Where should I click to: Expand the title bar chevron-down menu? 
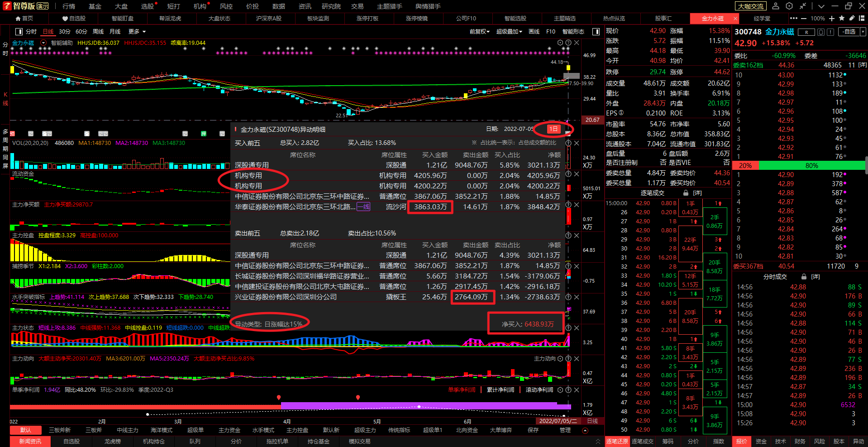coord(821,6)
